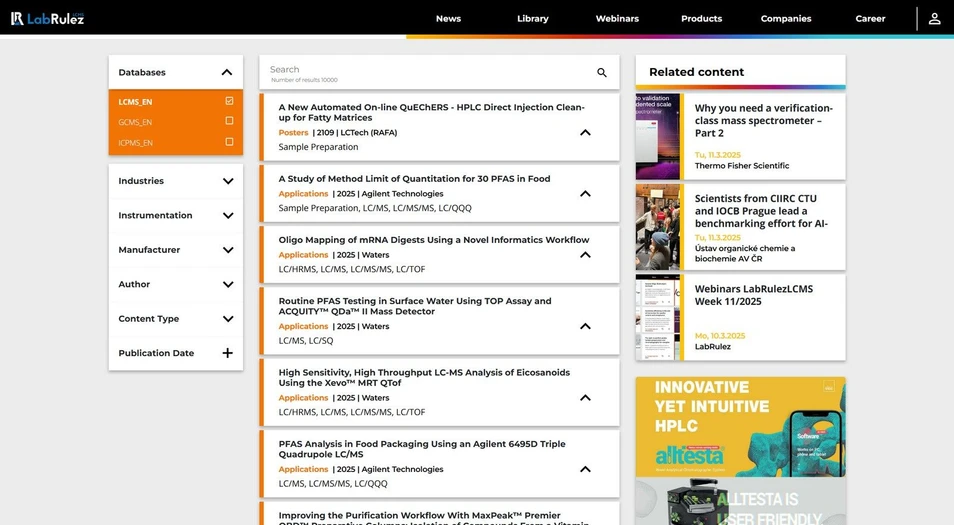
Task: Open the Alltesta Innovative HPLC ad banner
Action: click(740, 426)
